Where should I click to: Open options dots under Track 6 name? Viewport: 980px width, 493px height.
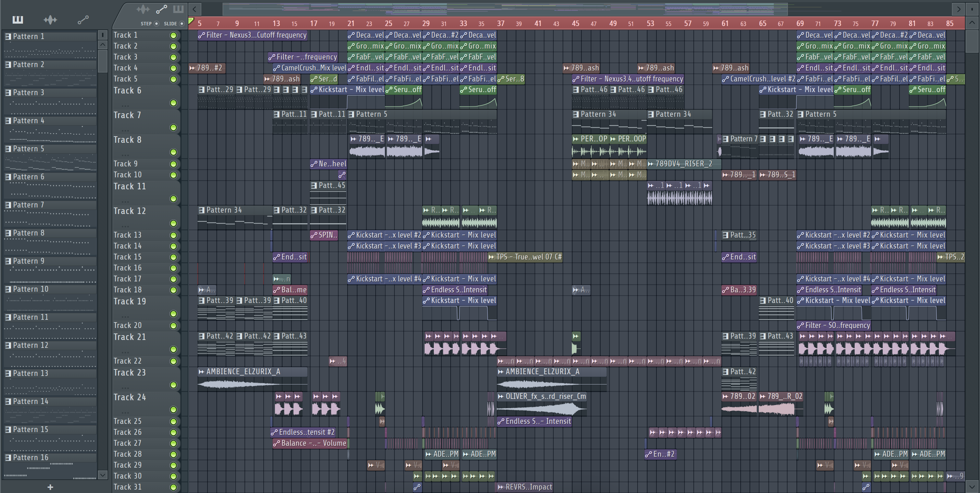[125, 106]
